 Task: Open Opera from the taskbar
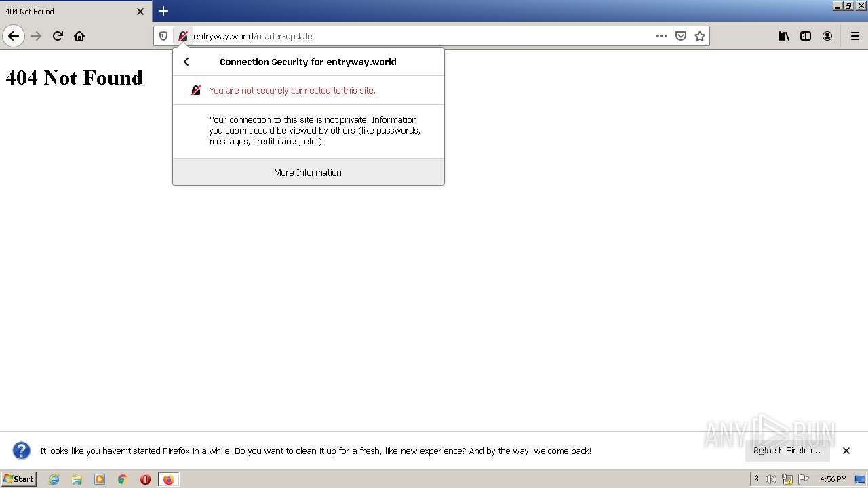(x=145, y=479)
